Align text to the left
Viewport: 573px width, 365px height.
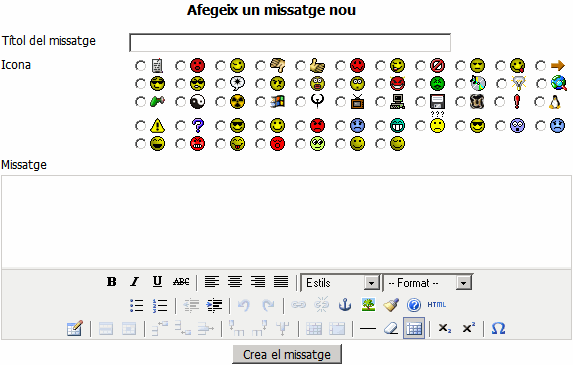tap(212, 282)
